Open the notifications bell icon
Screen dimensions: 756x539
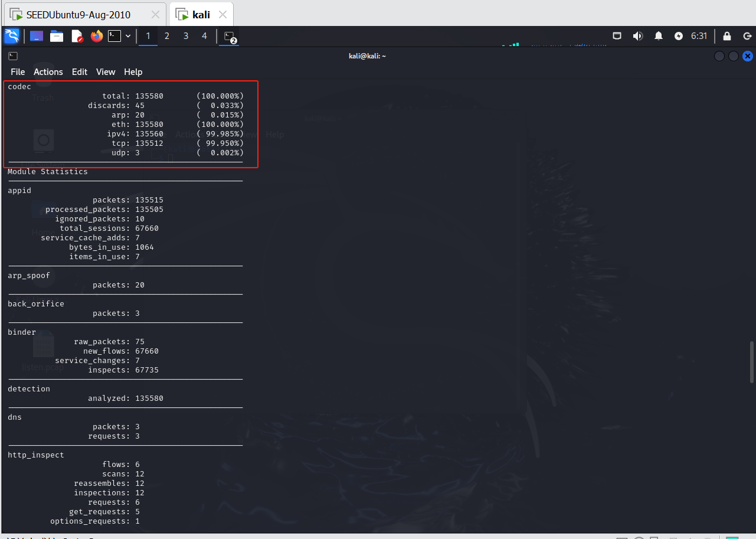tap(659, 36)
